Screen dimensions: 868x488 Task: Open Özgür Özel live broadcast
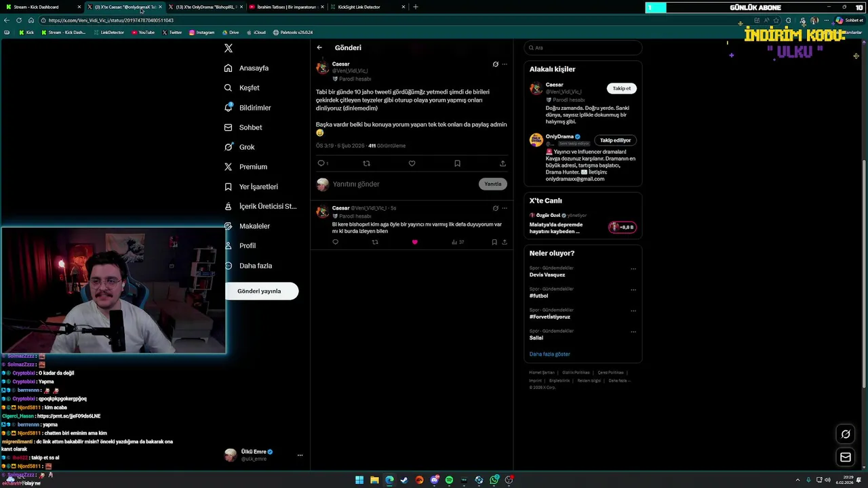583,224
